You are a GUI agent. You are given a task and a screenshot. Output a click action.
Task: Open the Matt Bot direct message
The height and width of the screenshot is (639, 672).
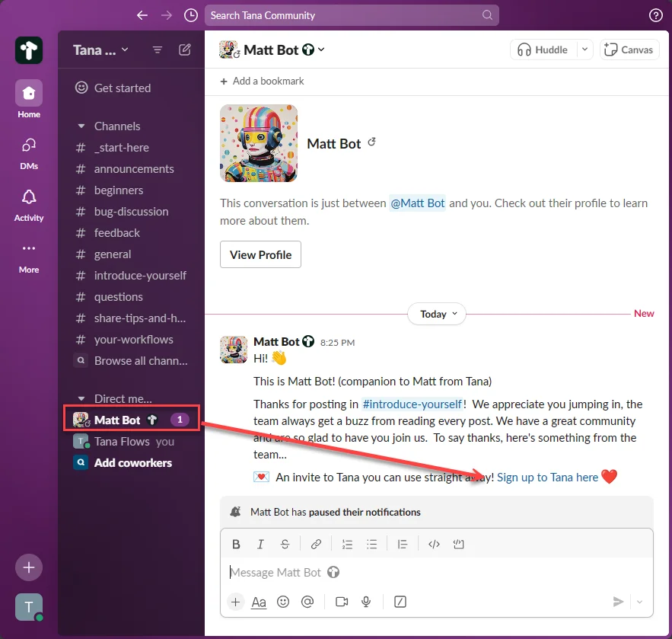pyautogui.click(x=131, y=420)
